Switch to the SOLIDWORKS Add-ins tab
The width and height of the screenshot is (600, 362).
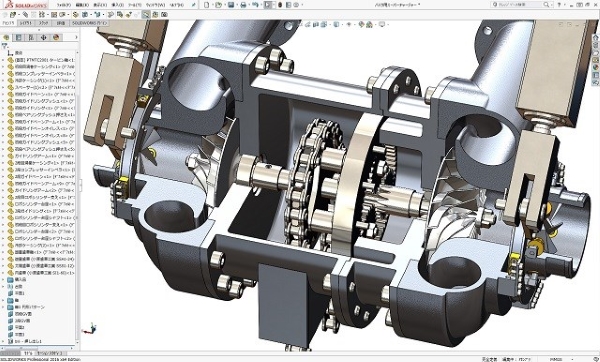90,23
